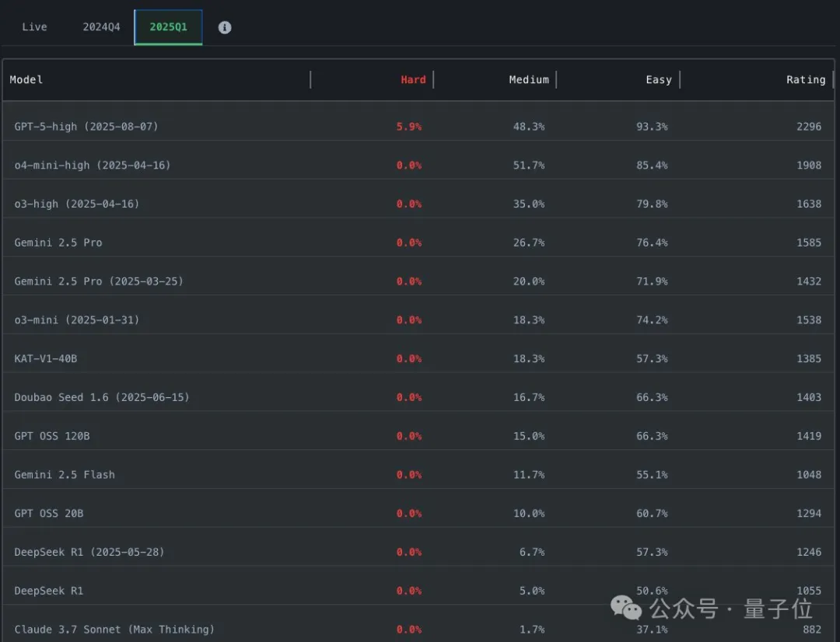Click the DeepSeek R1 (2025-05-28) row
Viewport: 840px width, 642px height.
coord(89,552)
